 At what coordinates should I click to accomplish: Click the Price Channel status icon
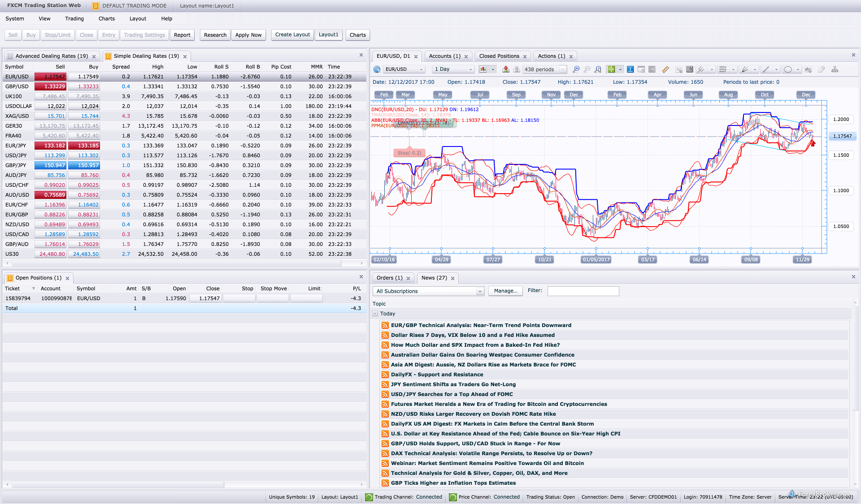pos(453,497)
